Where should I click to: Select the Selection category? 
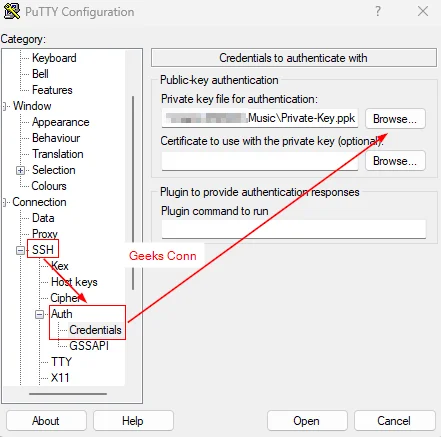click(54, 170)
